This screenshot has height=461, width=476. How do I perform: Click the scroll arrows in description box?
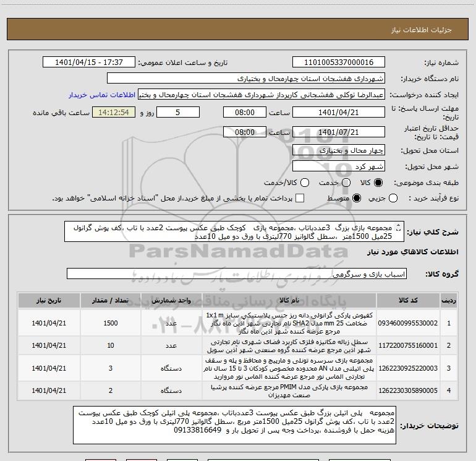coord(399,228)
